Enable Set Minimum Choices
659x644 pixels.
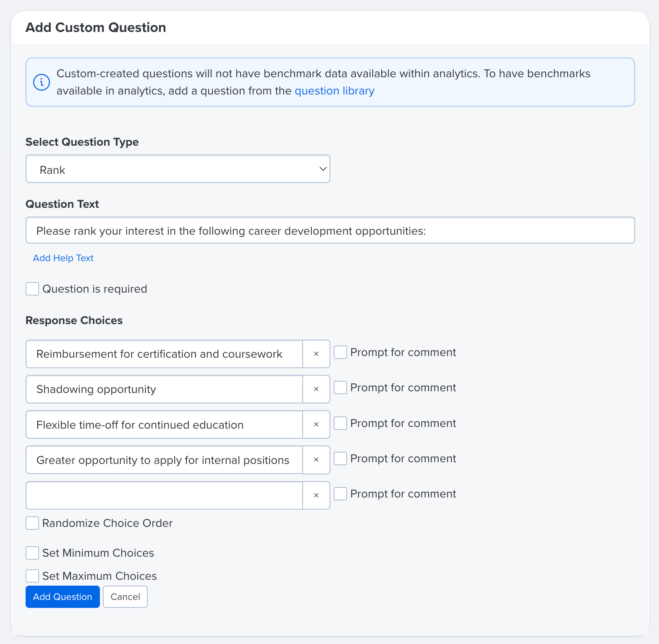tap(32, 553)
